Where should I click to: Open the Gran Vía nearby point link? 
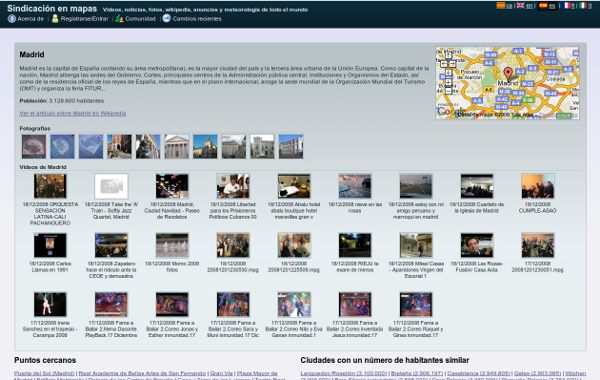(x=221, y=373)
